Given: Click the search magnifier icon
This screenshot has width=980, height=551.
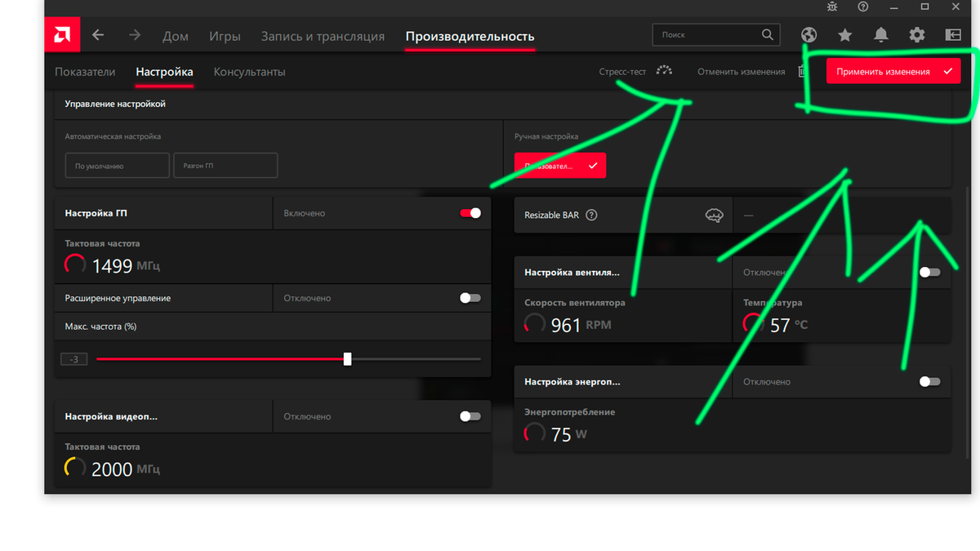Looking at the screenshot, I should 767,35.
